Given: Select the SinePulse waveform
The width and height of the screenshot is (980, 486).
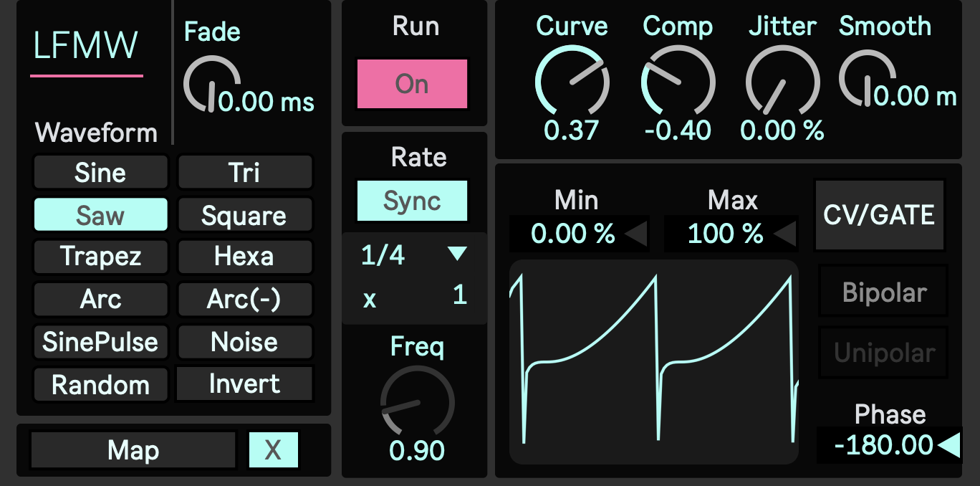Looking at the screenshot, I should [x=100, y=342].
